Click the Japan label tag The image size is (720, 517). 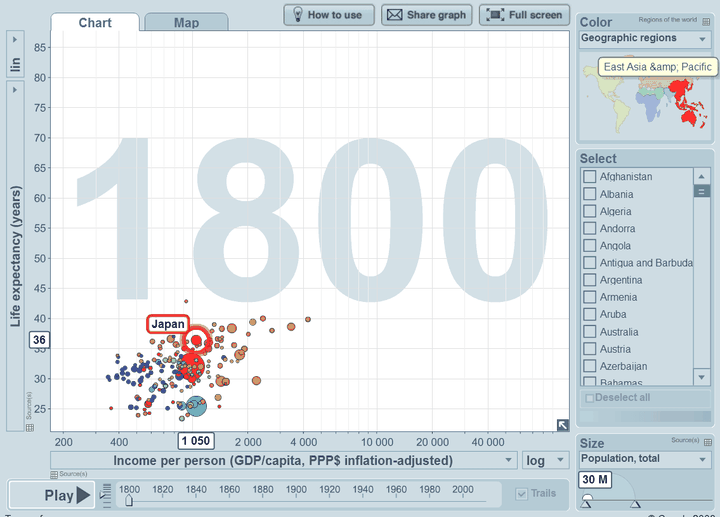[x=168, y=324]
